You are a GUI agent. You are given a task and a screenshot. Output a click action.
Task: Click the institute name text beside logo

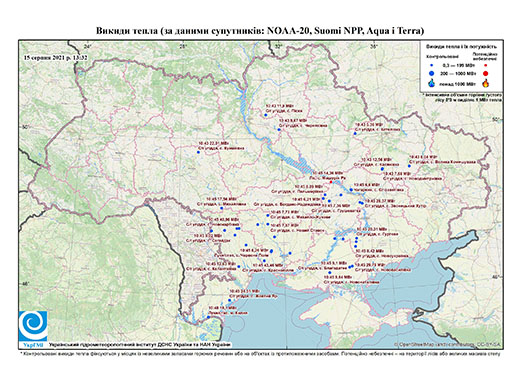[139, 345]
